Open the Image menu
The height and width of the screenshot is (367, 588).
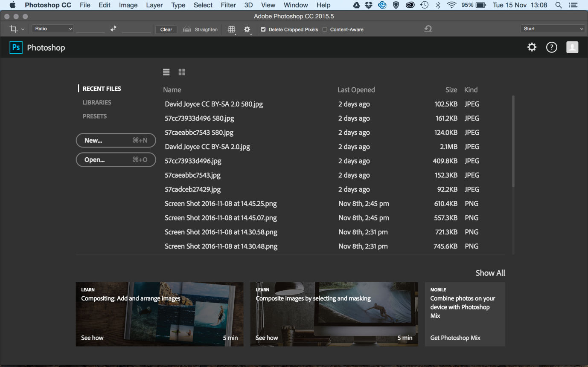(128, 5)
